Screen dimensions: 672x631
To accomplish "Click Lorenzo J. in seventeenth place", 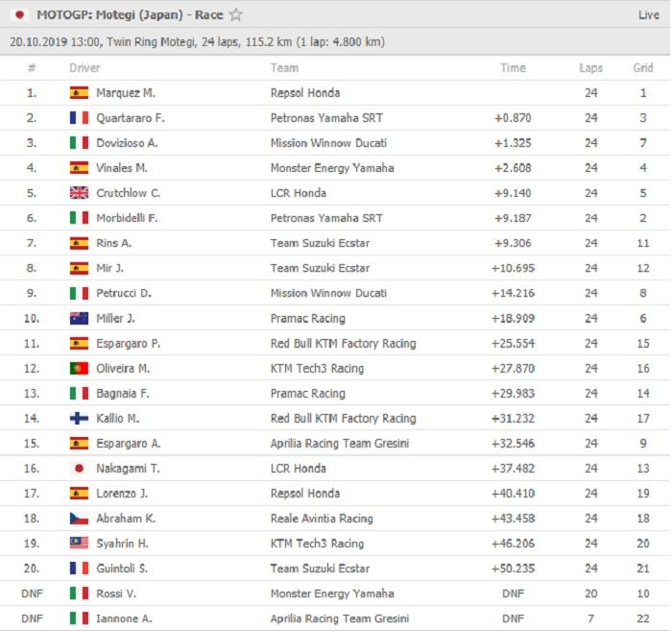I will pyautogui.click(x=122, y=493).
